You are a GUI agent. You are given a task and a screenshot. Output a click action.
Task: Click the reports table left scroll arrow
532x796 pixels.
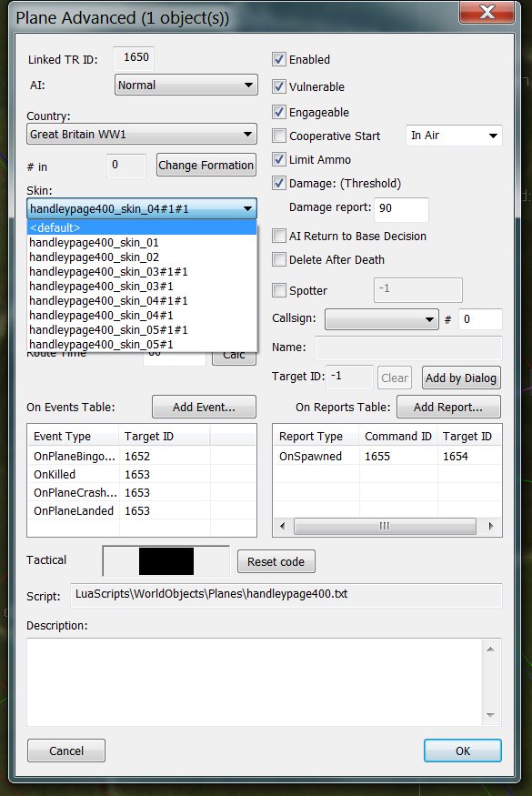pos(283,526)
